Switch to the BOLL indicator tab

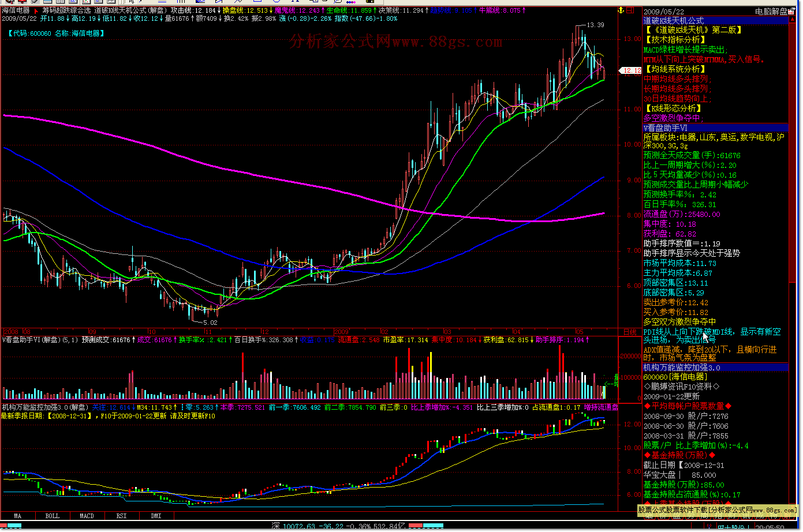pos(53,516)
